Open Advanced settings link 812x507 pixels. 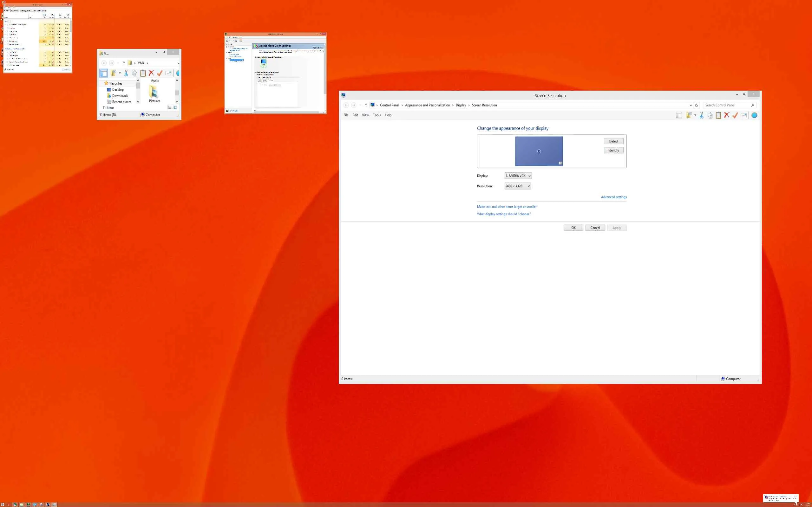tap(613, 197)
